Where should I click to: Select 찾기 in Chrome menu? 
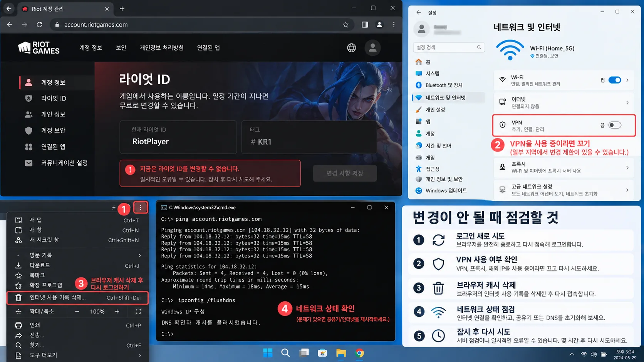point(78,345)
